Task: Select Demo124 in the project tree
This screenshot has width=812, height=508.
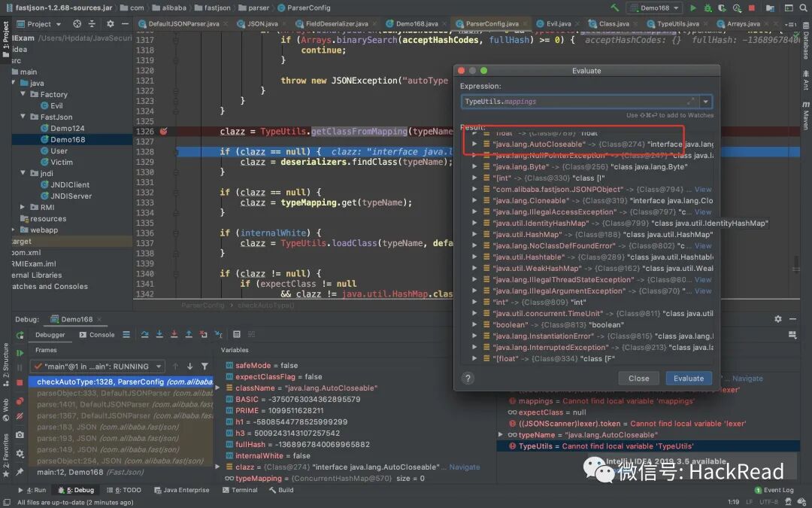Action: 68,128
